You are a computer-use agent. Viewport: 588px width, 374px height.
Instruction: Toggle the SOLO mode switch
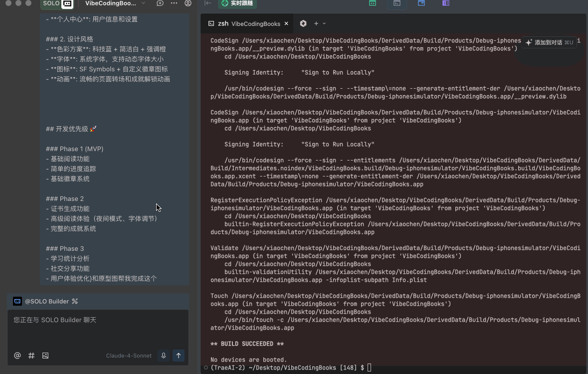[57, 3]
